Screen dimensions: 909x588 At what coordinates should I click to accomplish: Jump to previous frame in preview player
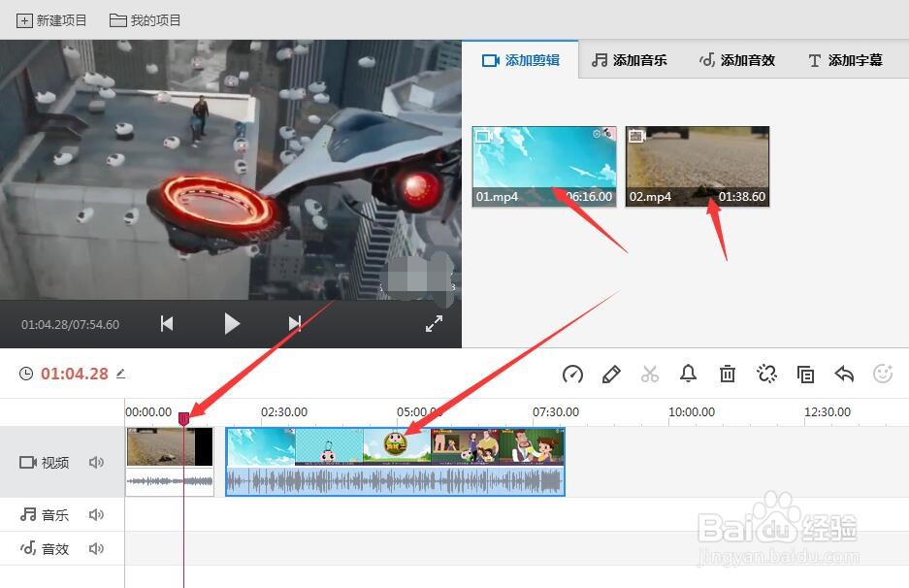coord(167,323)
